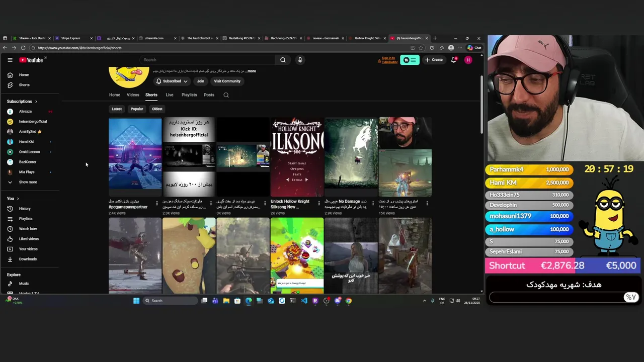Screen dimensions: 644x362
Task: Switch to the channel Videos tab
Action: [133, 95]
